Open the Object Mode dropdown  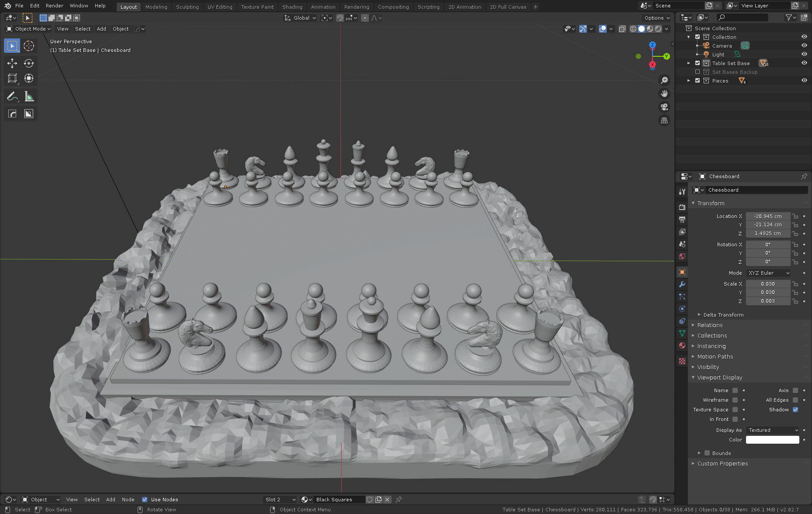pyautogui.click(x=28, y=29)
